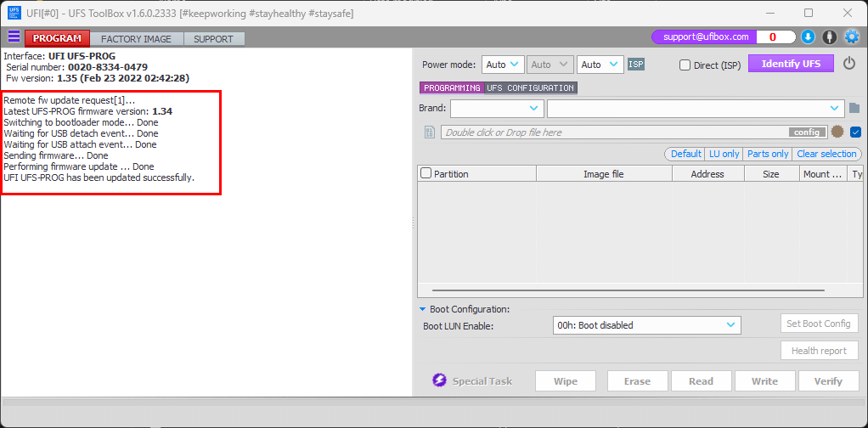The height and width of the screenshot is (428, 868).
Task: Click the 'Double click or Drop file here' field
Action: (634, 132)
